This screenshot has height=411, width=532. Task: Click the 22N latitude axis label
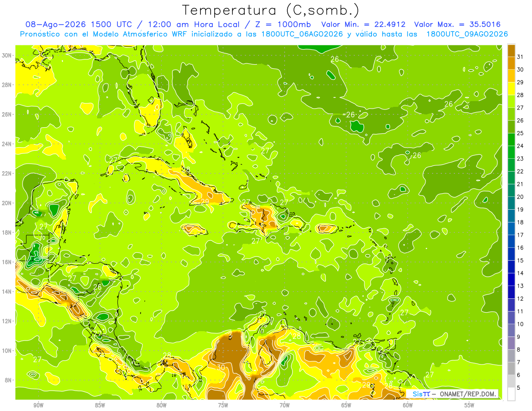(x=8, y=173)
